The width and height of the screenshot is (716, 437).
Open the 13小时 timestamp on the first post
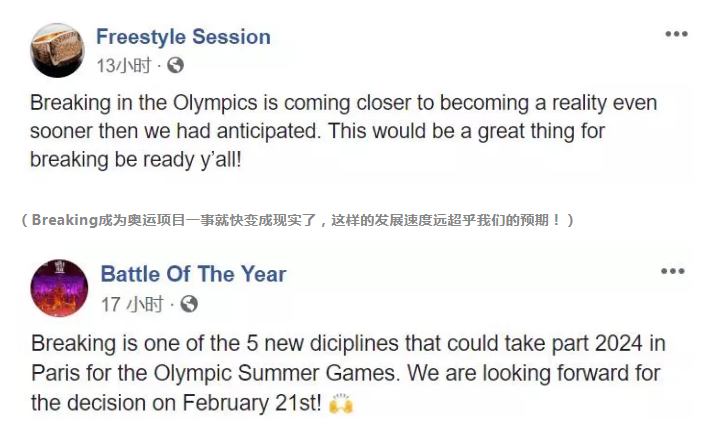click(x=123, y=66)
